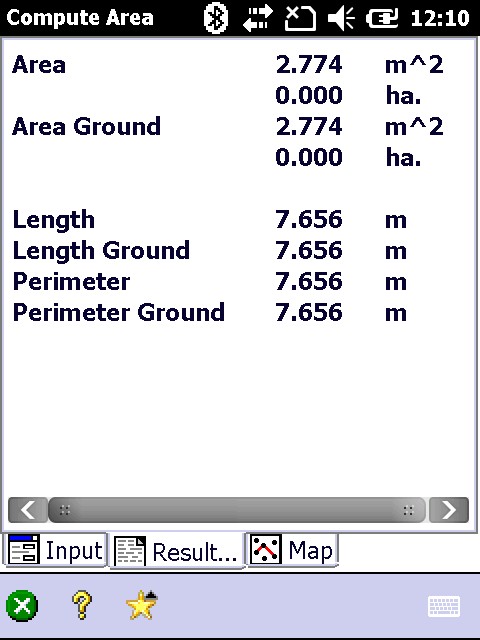Click the horizontal scrollbar thumb
Viewport: 480px width, 640px height.
(237, 509)
